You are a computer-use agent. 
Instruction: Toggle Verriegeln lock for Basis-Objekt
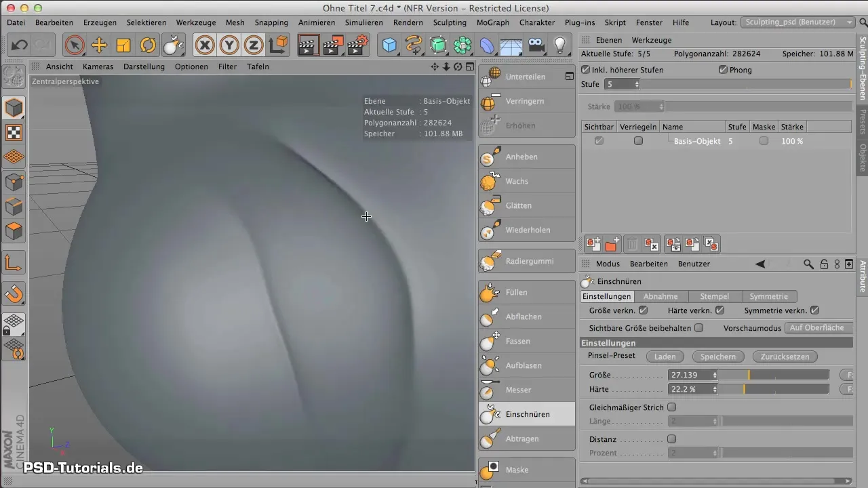click(x=638, y=141)
